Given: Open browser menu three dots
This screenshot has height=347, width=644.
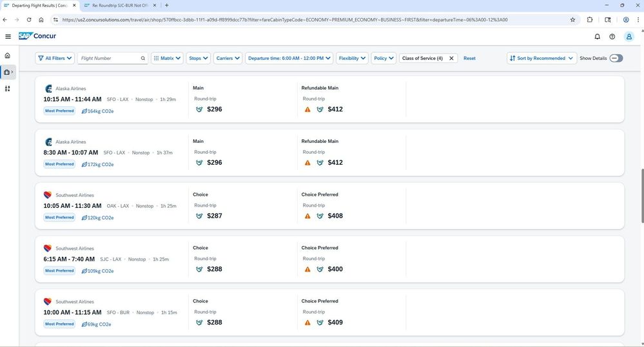Looking at the screenshot, I should [x=638, y=20].
